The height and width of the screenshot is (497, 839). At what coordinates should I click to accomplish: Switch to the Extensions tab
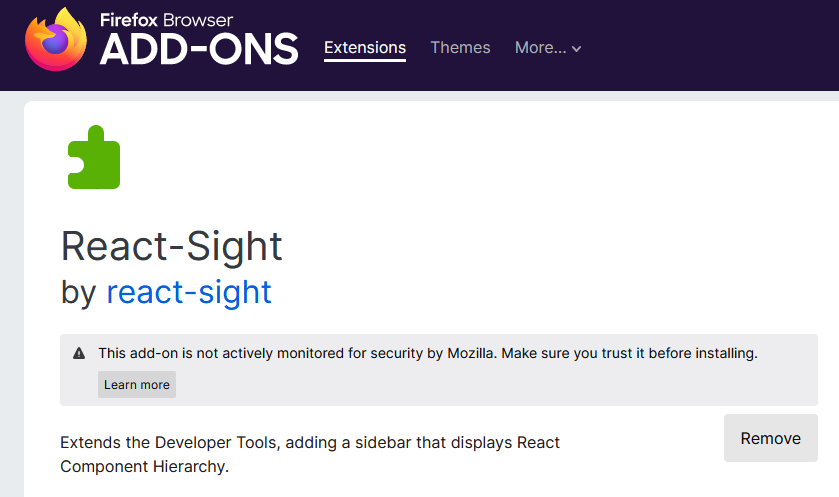click(365, 47)
